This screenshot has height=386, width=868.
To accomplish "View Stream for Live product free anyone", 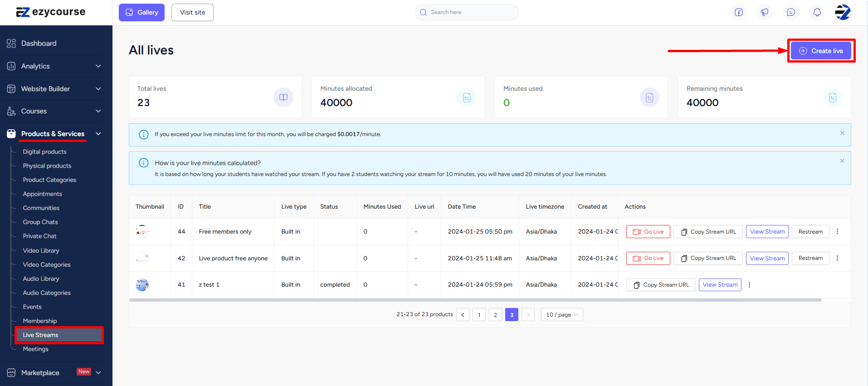I will pyautogui.click(x=767, y=258).
